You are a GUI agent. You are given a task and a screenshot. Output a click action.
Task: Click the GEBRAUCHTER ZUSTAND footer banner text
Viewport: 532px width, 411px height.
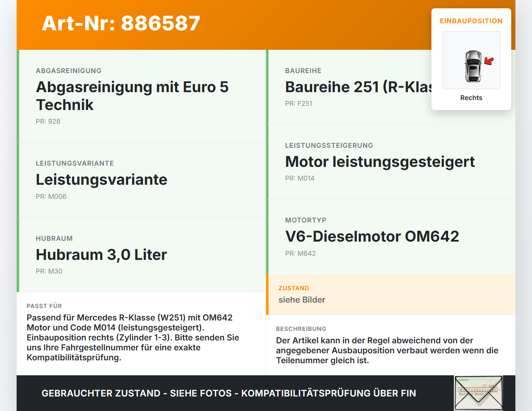[x=229, y=393]
